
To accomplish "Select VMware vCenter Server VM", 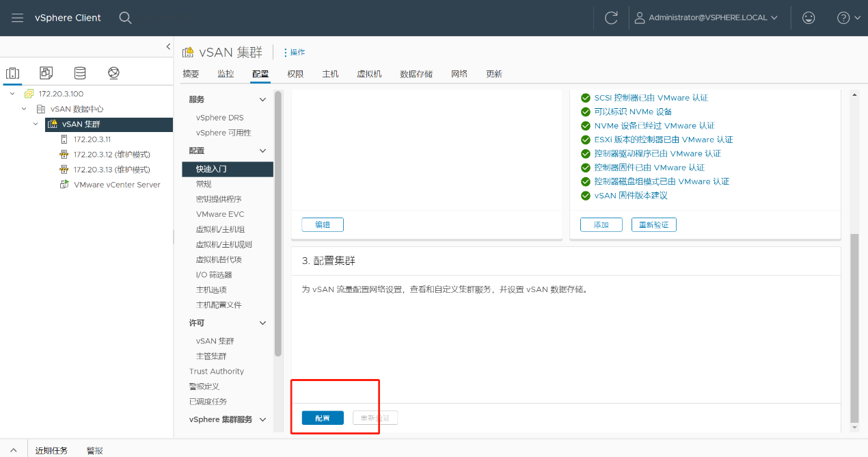I will click(x=117, y=184).
